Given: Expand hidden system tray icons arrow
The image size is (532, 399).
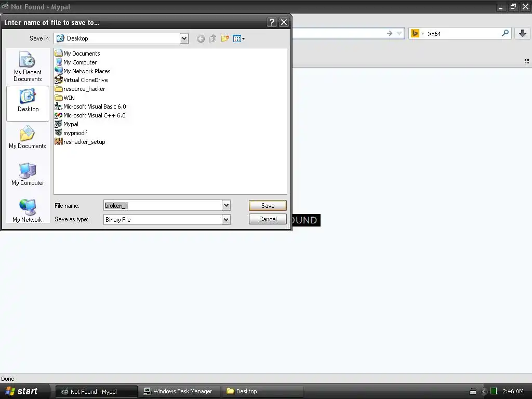Looking at the screenshot, I should (484, 392).
